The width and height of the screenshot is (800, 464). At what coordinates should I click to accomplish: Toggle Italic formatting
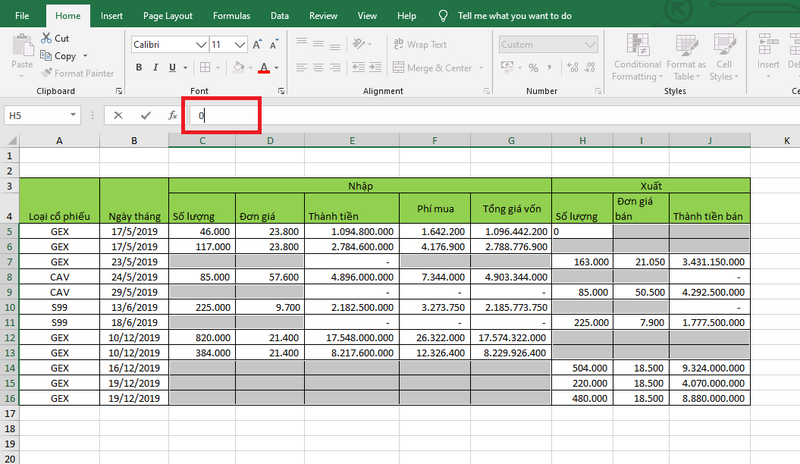(x=156, y=68)
